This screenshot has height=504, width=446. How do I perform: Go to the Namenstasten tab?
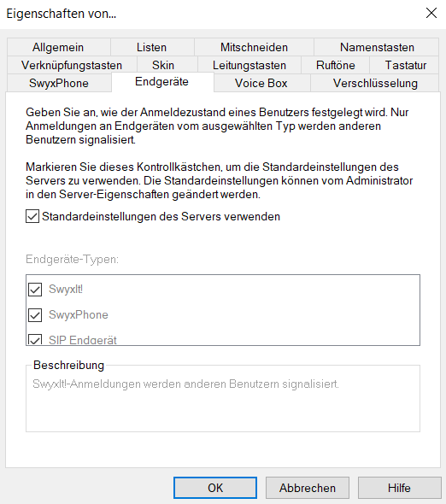tap(376, 47)
